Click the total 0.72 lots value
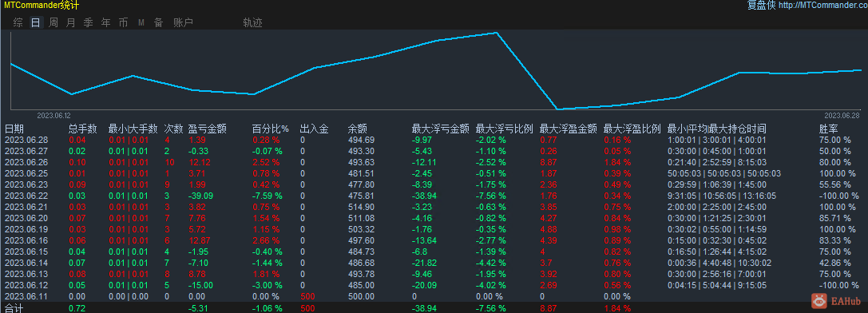Image resolution: width=868 pixels, height=313 pixels. 77,307
